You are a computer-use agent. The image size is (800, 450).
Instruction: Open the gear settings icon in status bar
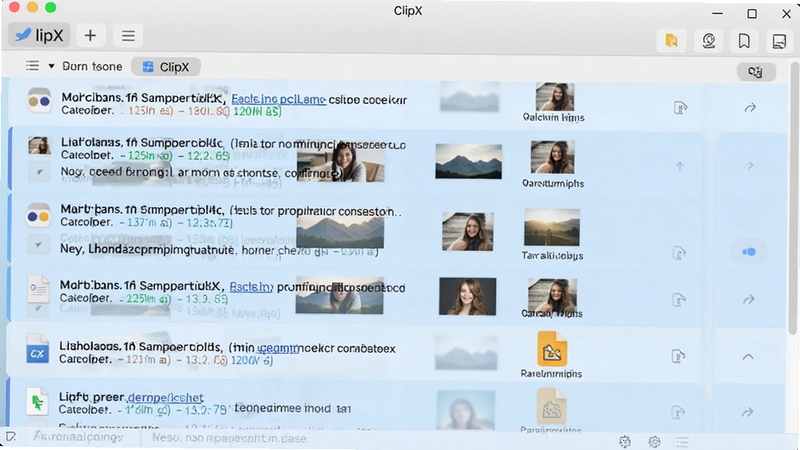[x=654, y=441]
